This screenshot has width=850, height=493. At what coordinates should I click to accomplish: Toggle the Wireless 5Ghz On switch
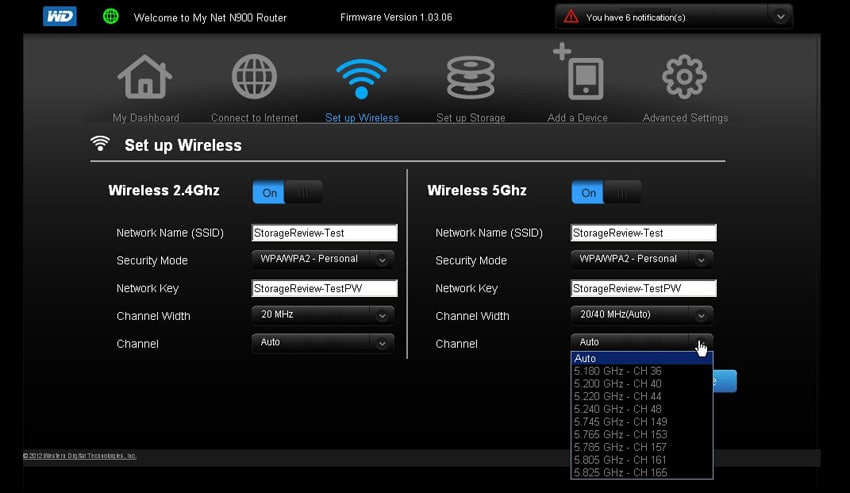click(606, 192)
